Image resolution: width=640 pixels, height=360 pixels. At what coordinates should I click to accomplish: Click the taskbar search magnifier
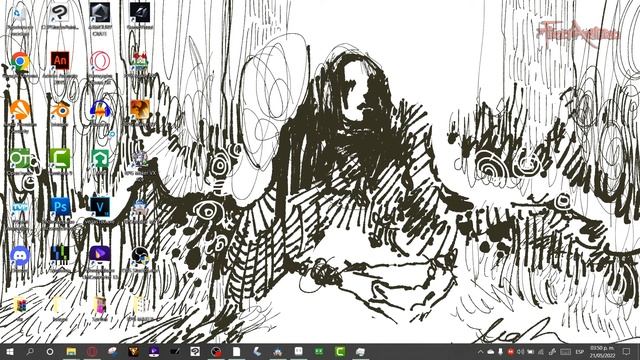pyautogui.click(x=30, y=351)
